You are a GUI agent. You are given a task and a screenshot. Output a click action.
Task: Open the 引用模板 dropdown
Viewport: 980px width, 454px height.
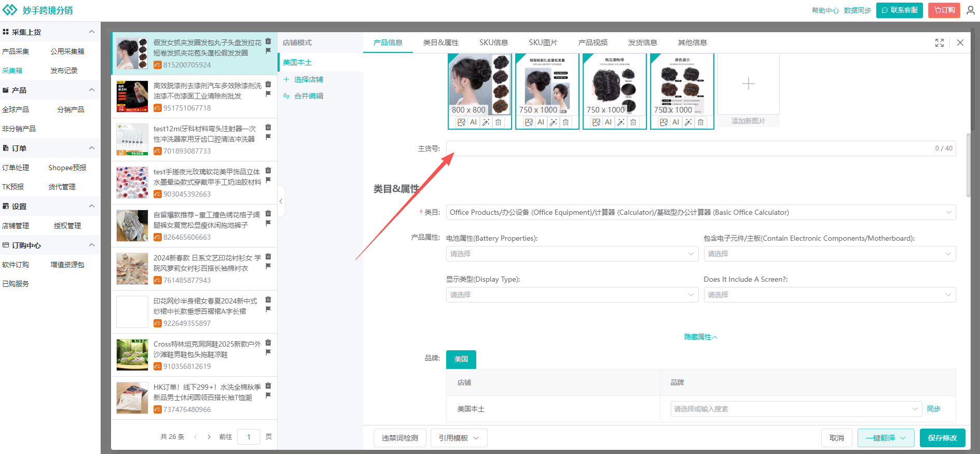pos(459,438)
